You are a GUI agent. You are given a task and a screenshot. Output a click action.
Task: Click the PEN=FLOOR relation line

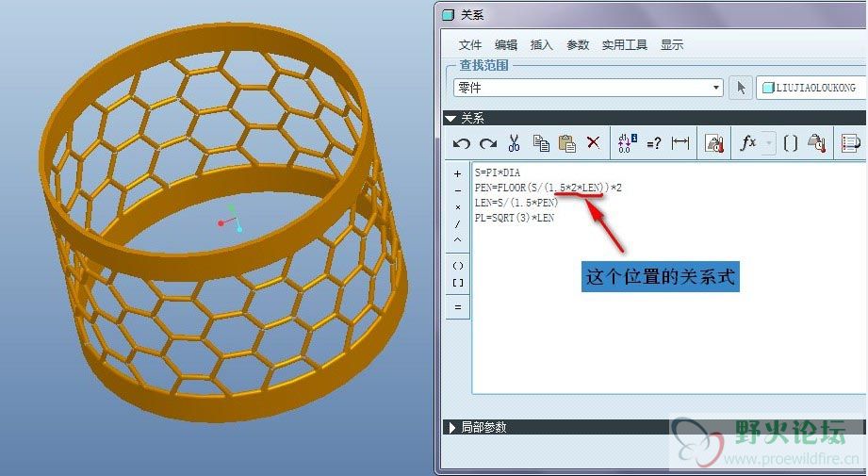548,188
